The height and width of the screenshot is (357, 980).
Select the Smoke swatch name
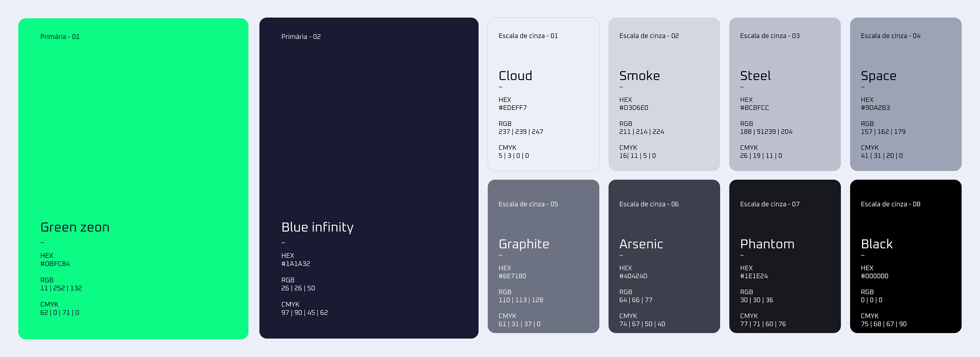point(640,76)
